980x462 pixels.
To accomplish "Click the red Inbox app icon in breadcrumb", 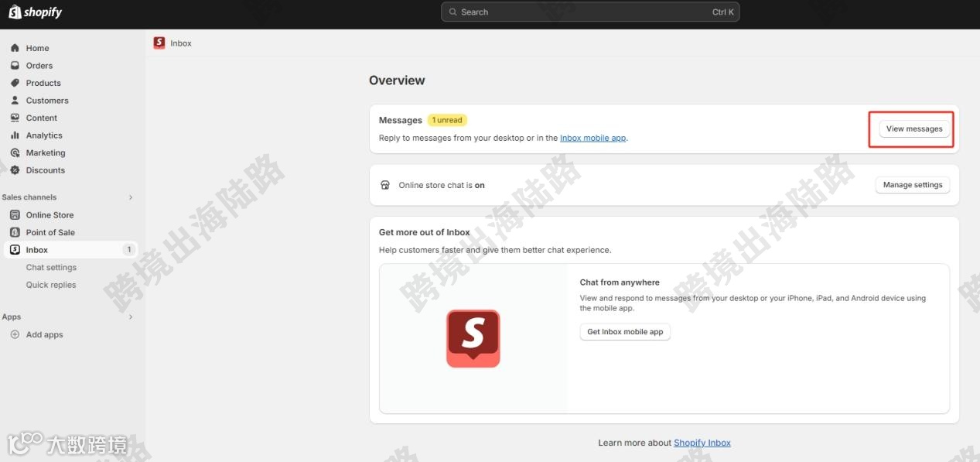I will [159, 43].
